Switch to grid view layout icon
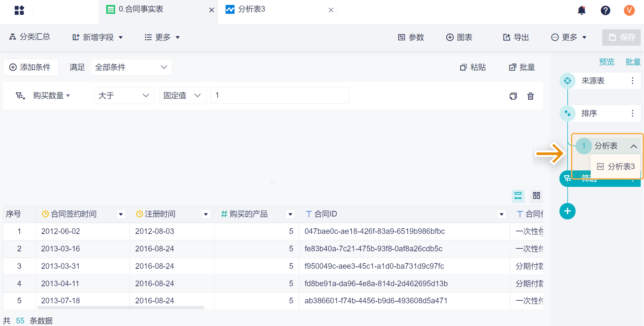 point(536,196)
